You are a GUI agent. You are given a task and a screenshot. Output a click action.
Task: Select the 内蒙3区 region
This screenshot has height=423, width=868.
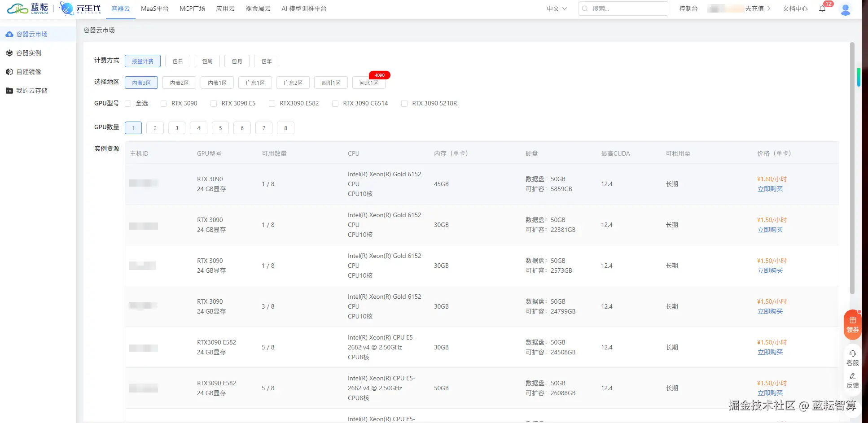(141, 83)
